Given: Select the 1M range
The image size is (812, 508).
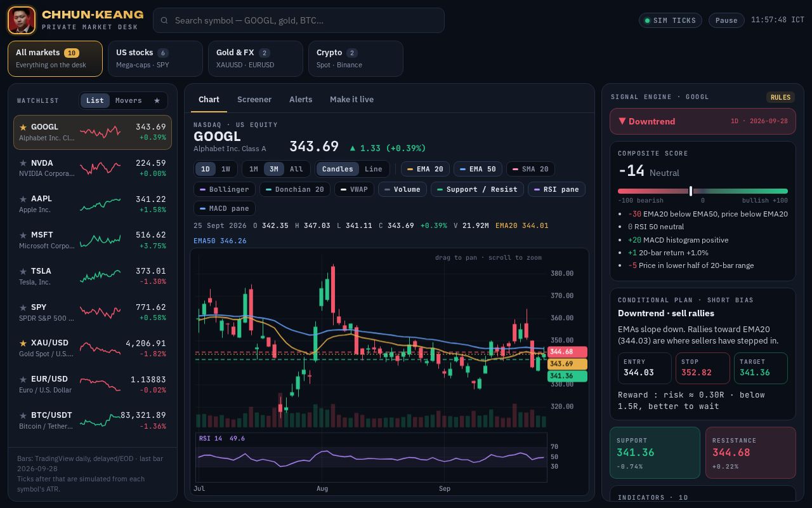Looking at the screenshot, I should tap(254, 169).
